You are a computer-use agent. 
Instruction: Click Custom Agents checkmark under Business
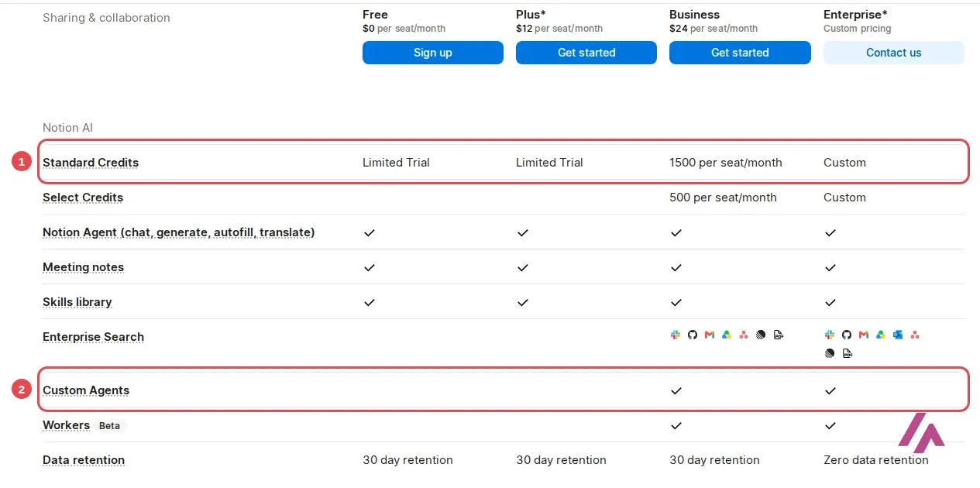[676, 390]
